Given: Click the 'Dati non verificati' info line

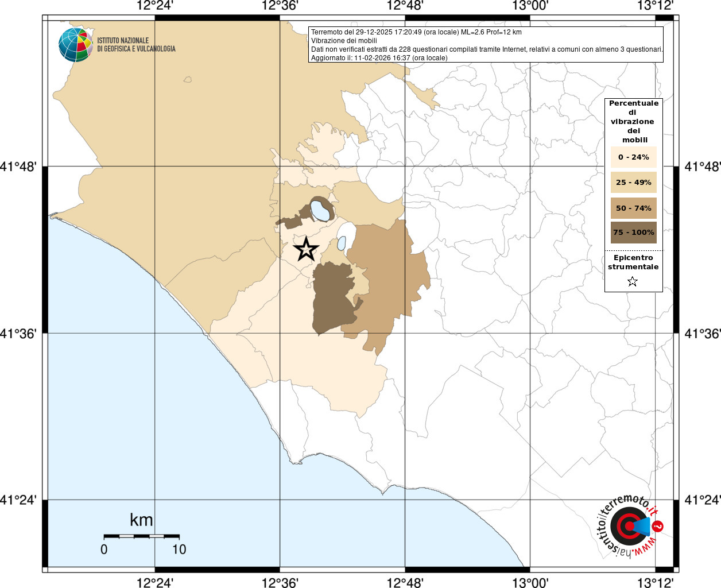Looking at the screenshot, I should pyautogui.click(x=487, y=49).
